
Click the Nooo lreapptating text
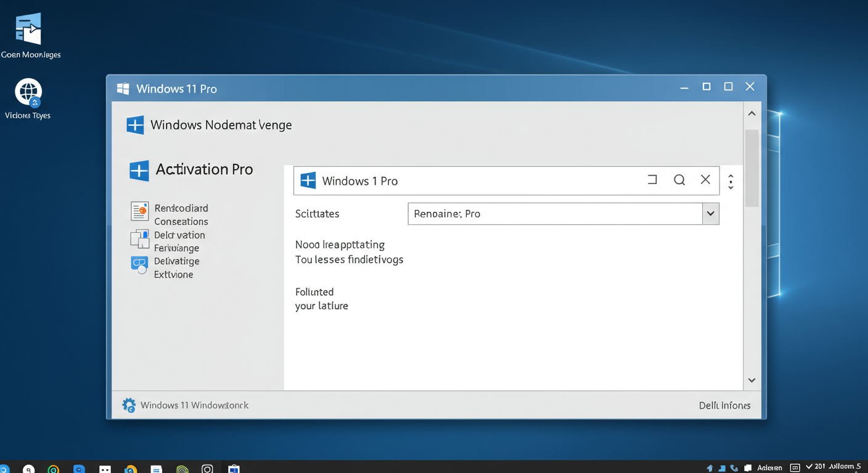[x=340, y=245]
